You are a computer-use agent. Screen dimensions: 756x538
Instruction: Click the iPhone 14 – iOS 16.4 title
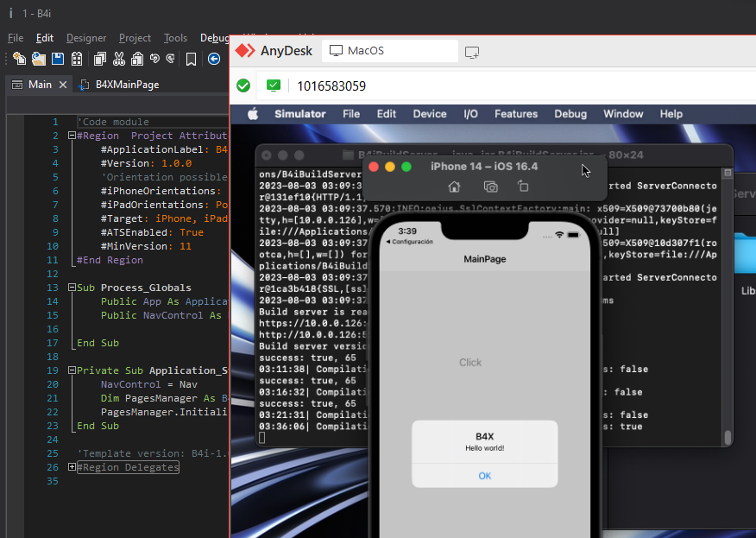click(484, 167)
